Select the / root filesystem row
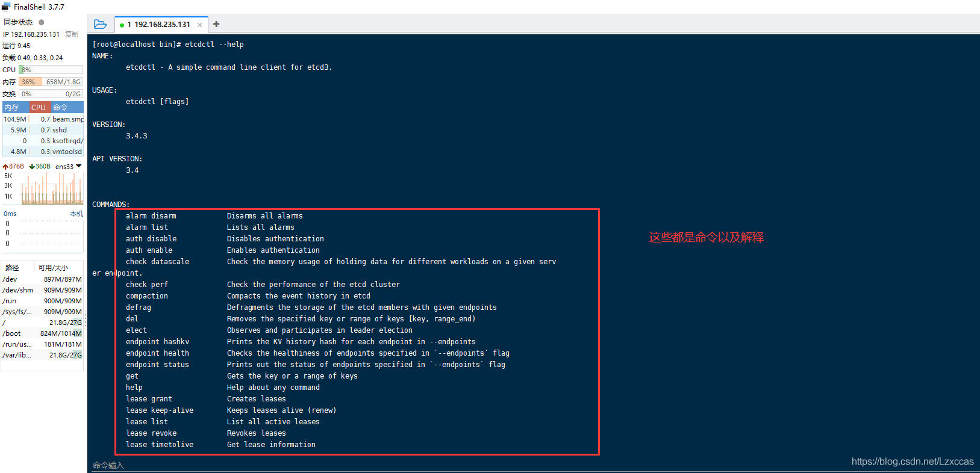Image resolution: width=980 pixels, height=473 pixels. (42, 323)
